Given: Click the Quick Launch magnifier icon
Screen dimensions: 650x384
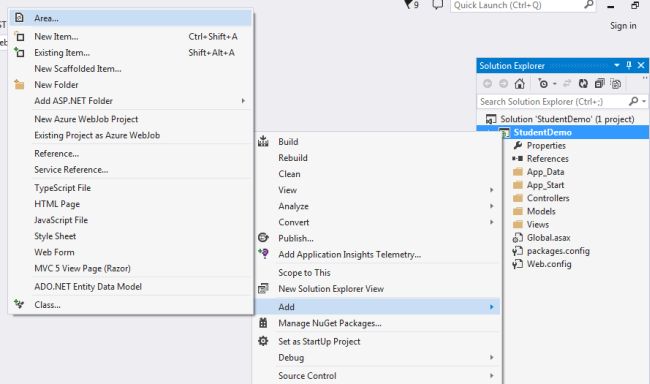Looking at the screenshot, I should (589, 5).
